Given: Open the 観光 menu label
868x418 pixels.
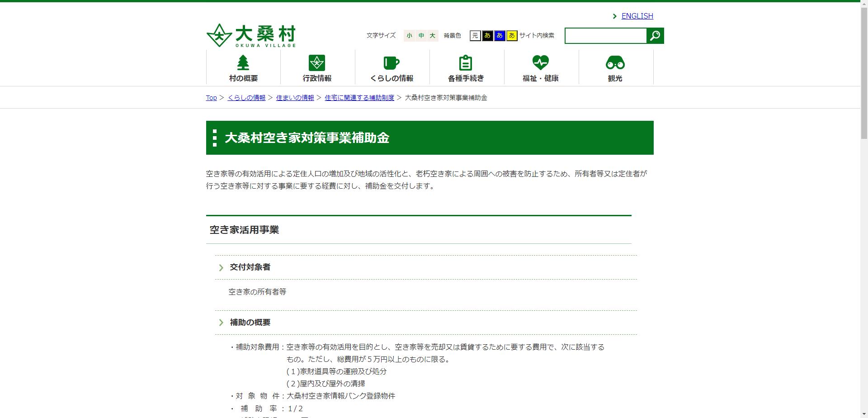Looking at the screenshot, I should (x=615, y=78).
